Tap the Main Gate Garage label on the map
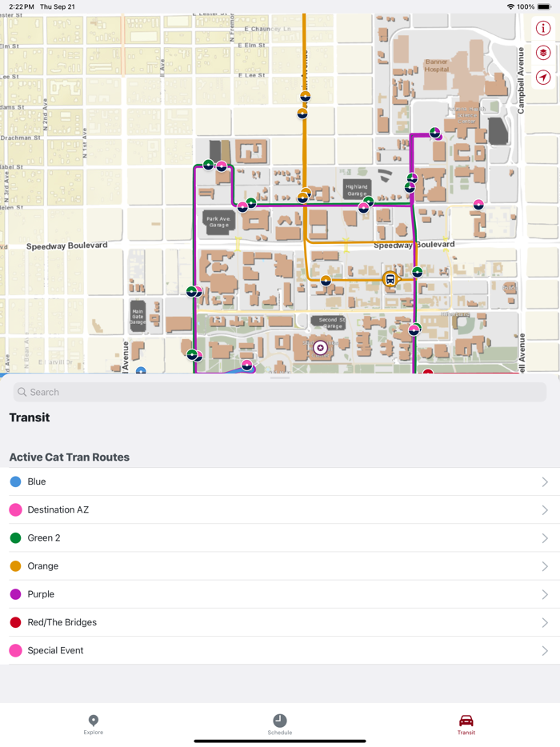 pyautogui.click(x=138, y=317)
